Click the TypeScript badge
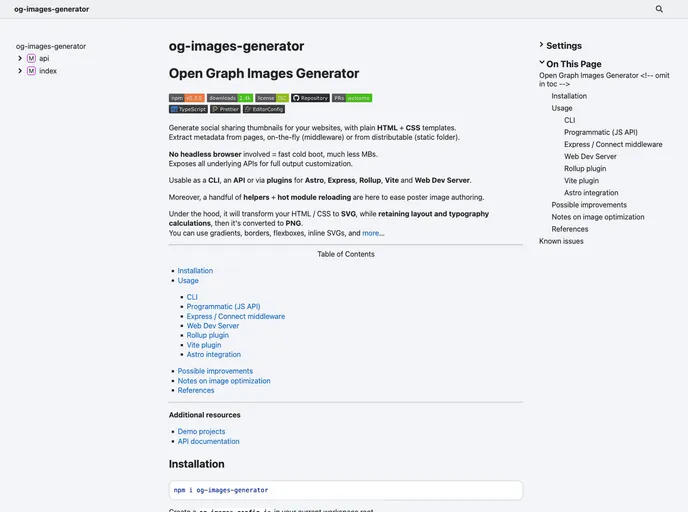688x512 pixels. (188, 109)
